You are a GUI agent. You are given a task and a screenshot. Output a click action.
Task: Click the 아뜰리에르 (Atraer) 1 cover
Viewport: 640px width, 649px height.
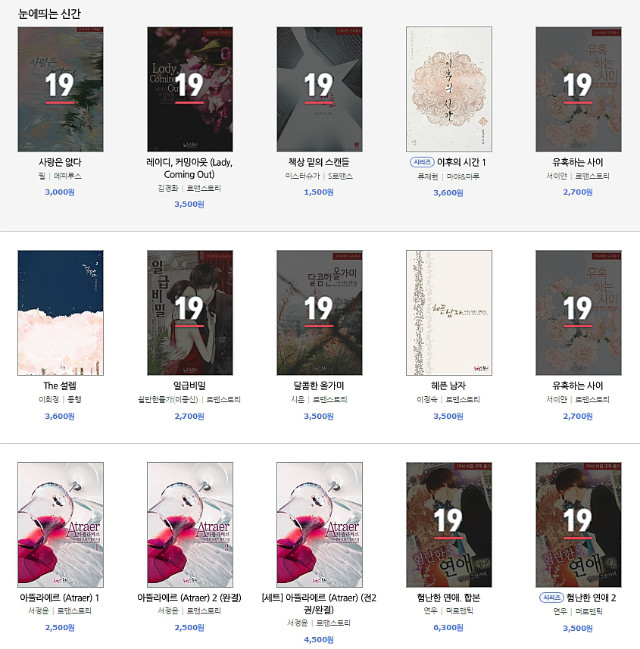(x=60, y=525)
